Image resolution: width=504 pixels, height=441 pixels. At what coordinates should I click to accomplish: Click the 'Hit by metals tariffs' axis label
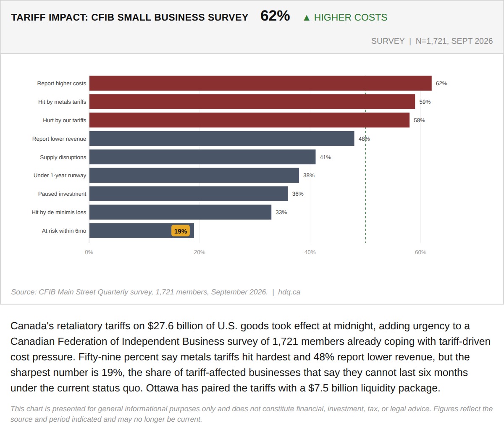tap(62, 102)
